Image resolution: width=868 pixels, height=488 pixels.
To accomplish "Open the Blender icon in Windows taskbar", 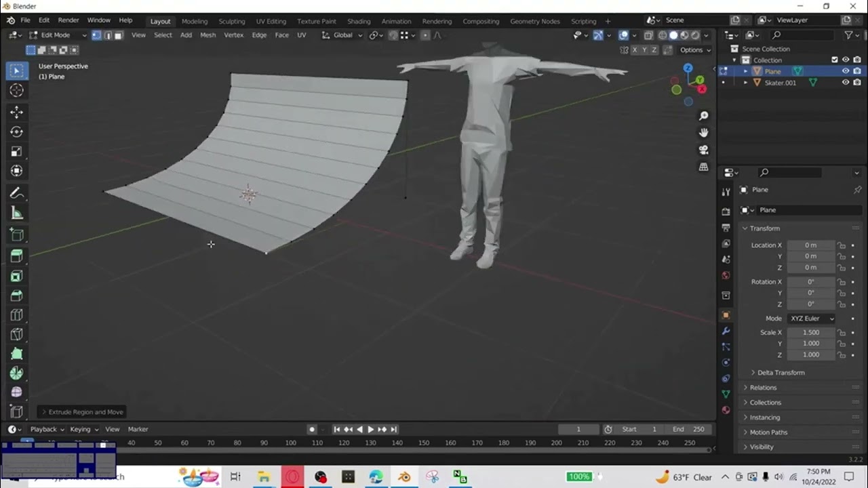I will click(404, 477).
